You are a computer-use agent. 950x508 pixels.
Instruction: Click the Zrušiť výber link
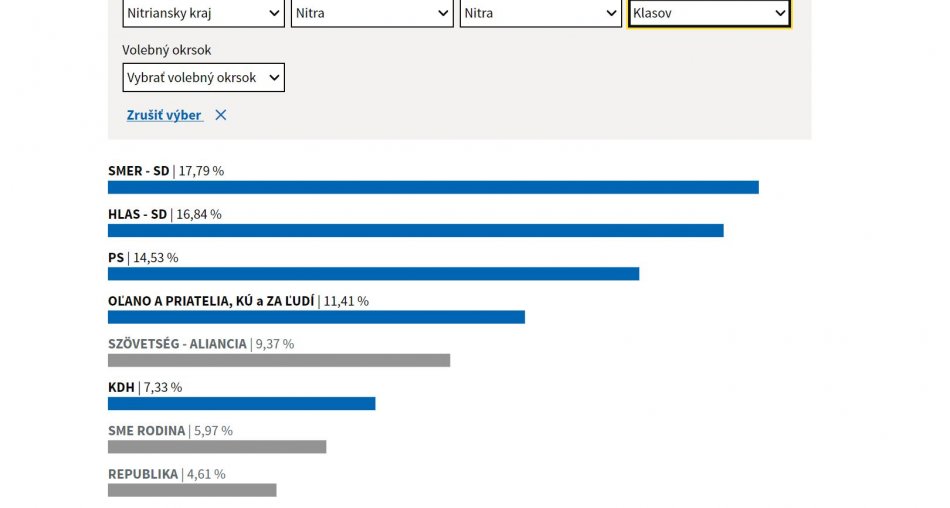click(164, 115)
